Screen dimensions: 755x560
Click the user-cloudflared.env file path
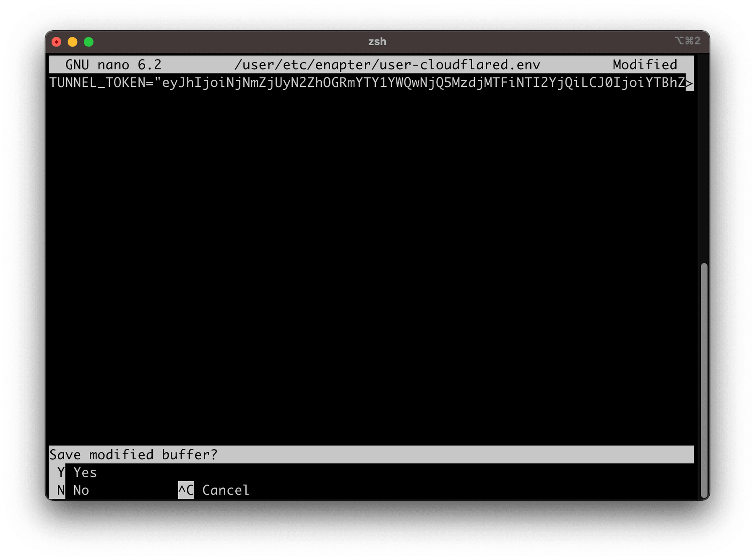click(387, 65)
